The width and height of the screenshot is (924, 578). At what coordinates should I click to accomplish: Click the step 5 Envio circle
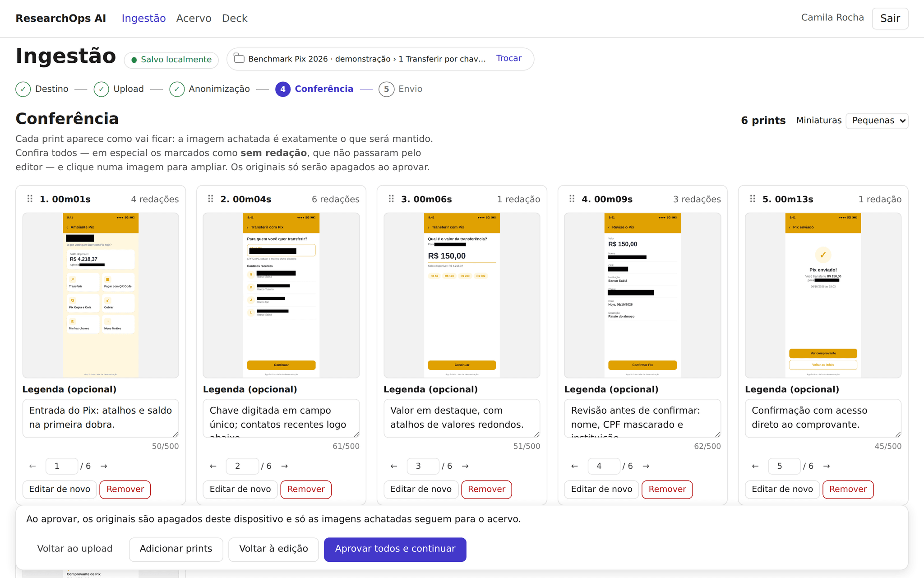tap(386, 89)
